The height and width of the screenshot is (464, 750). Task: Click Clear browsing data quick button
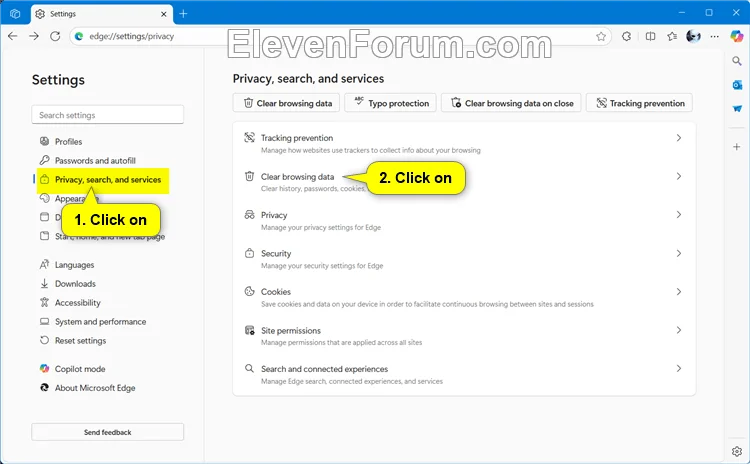coord(286,103)
